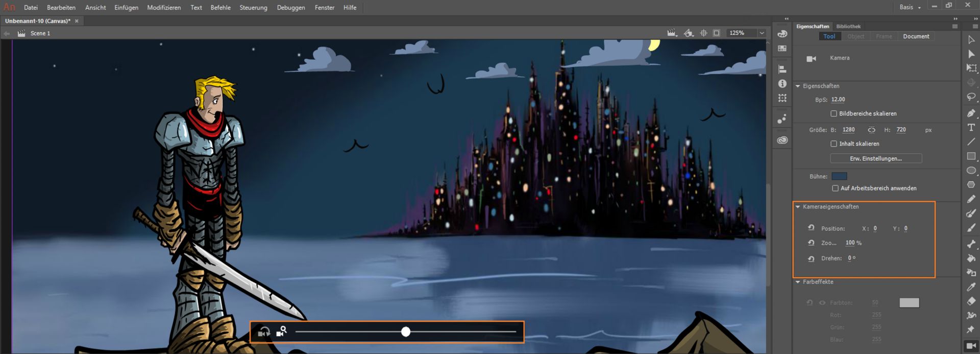
Task: Click the Farbton tint color swatch
Action: (x=909, y=303)
